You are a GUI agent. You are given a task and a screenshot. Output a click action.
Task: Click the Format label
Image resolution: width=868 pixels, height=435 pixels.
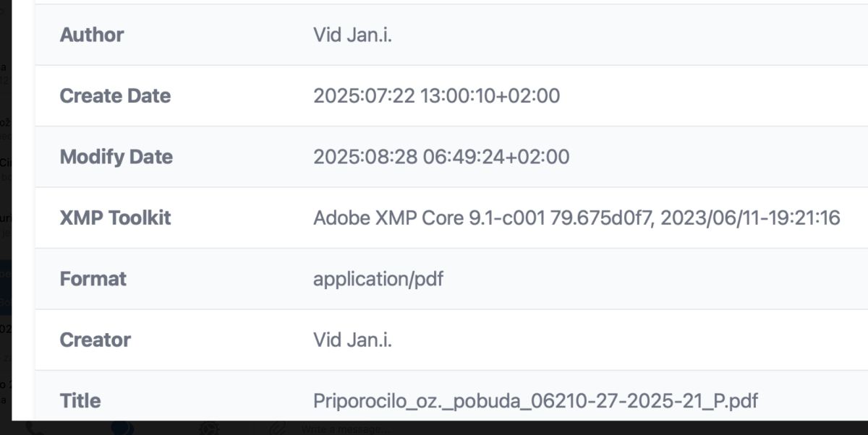[x=93, y=279]
